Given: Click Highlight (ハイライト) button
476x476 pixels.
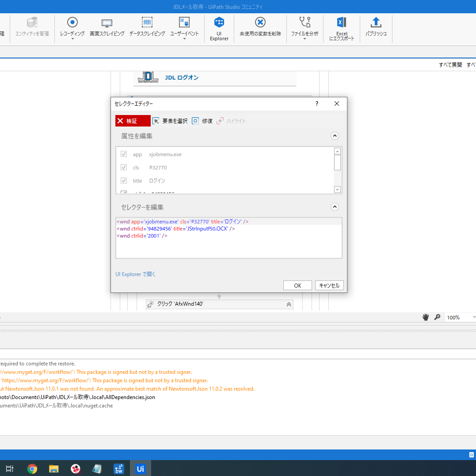Looking at the screenshot, I should click(x=231, y=121).
